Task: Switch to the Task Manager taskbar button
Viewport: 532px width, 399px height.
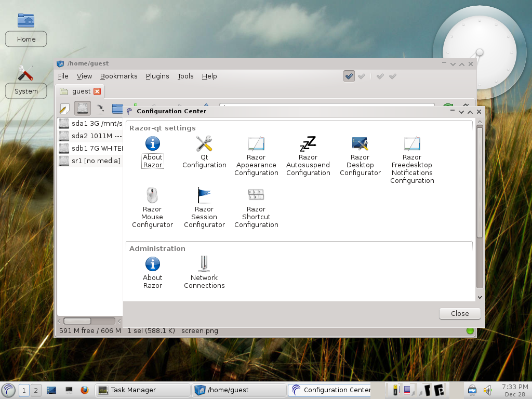Action: coord(142,390)
